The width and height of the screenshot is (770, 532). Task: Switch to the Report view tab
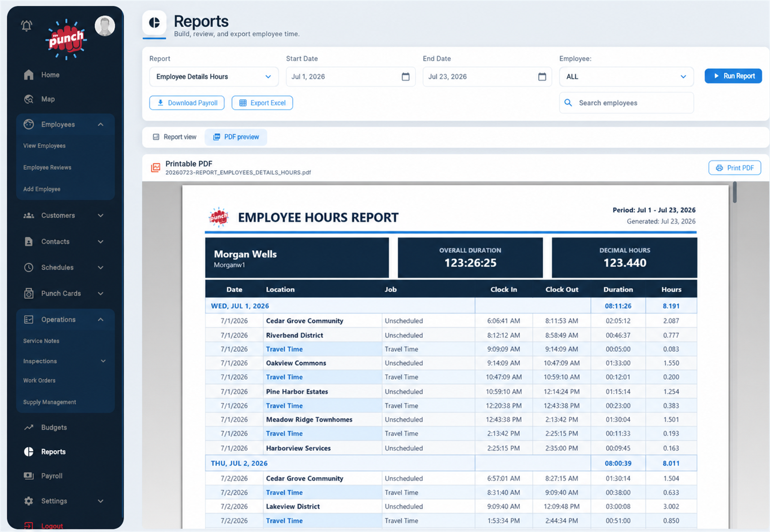175,137
